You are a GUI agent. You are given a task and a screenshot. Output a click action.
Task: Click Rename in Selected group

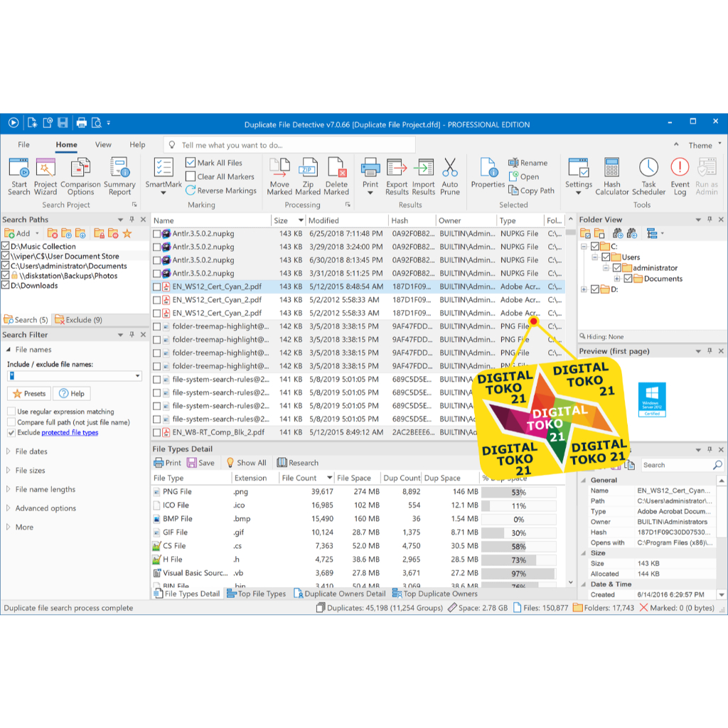point(528,163)
